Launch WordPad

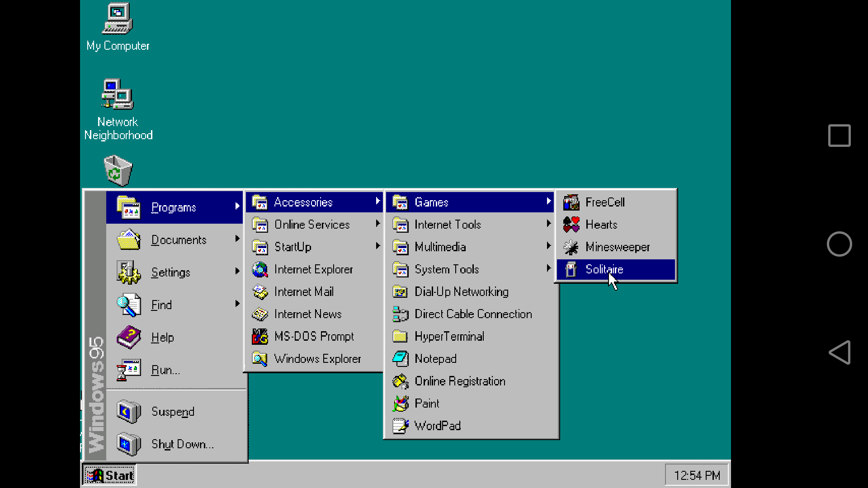tap(437, 426)
